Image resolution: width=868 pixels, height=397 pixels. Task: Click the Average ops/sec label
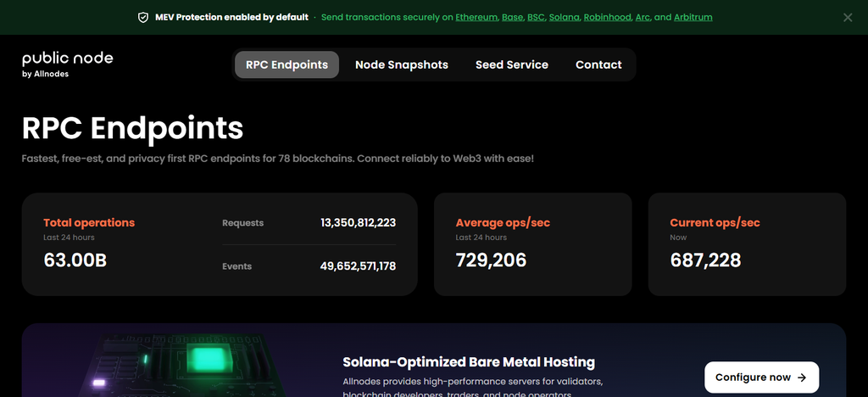point(503,222)
